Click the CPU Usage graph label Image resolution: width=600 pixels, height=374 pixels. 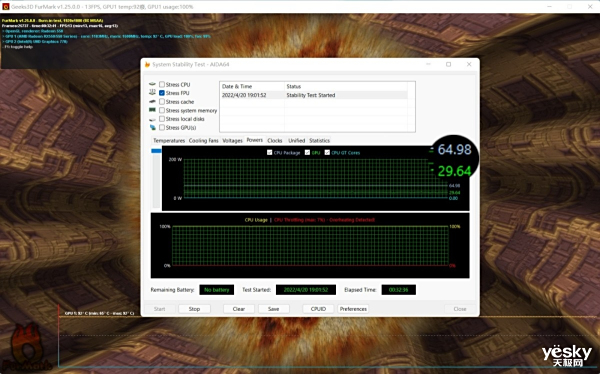pyautogui.click(x=256, y=220)
